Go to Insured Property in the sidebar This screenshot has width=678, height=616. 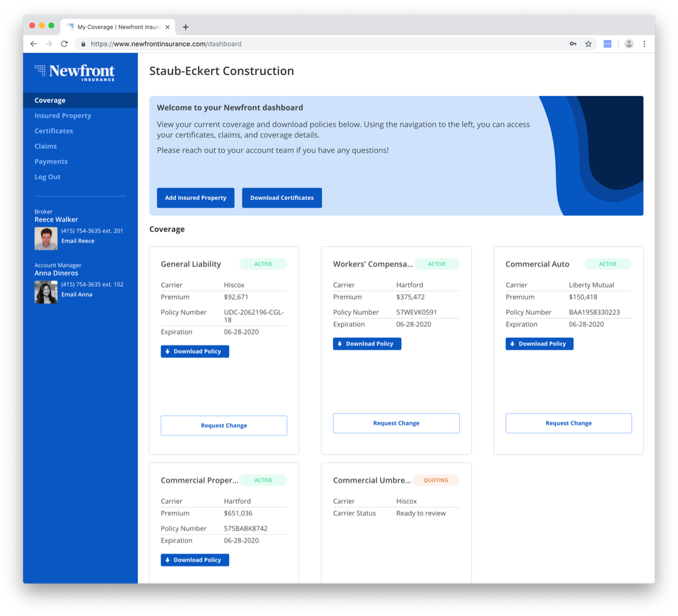[x=63, y=116]
